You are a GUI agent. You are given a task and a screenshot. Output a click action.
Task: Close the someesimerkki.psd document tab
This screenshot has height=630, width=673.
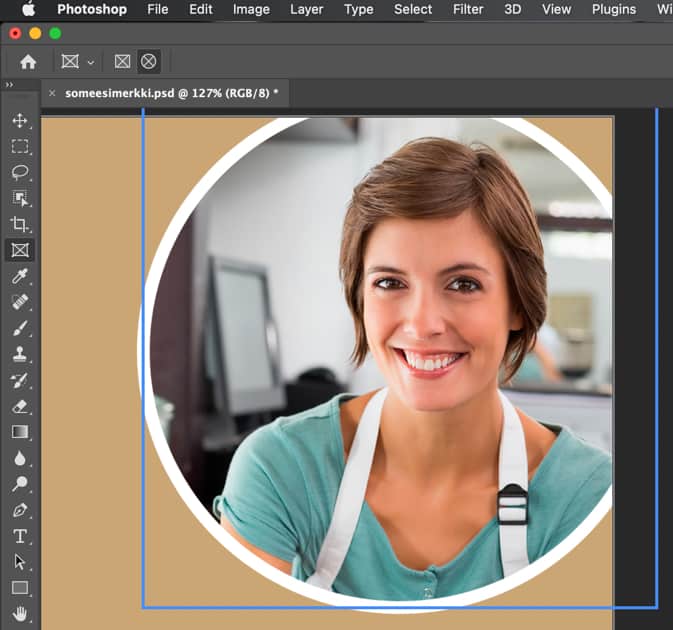click(x=52, y=93)
